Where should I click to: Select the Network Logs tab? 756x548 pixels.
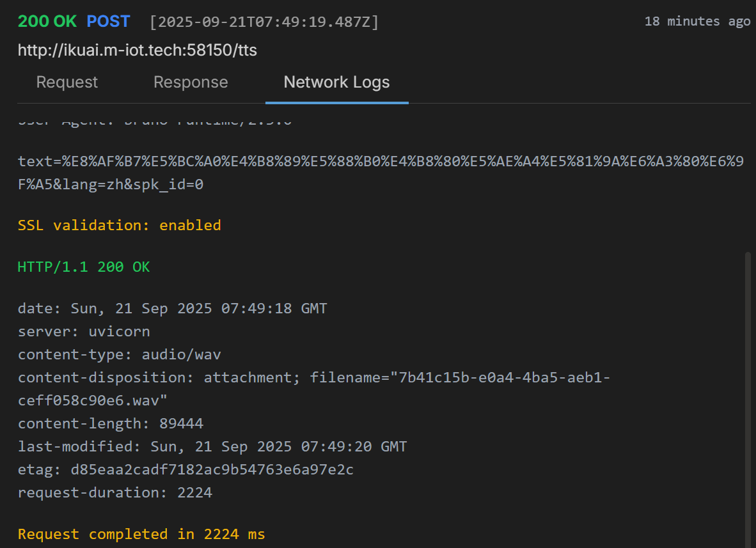pos(336,82)
